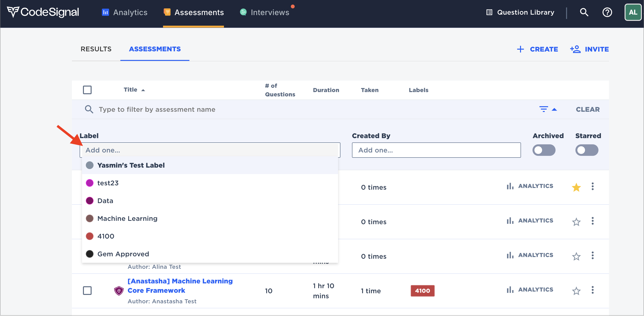This screenshot has width=644, height=316.
Task: Toggle the Starred filter switch
Action: 586,150
